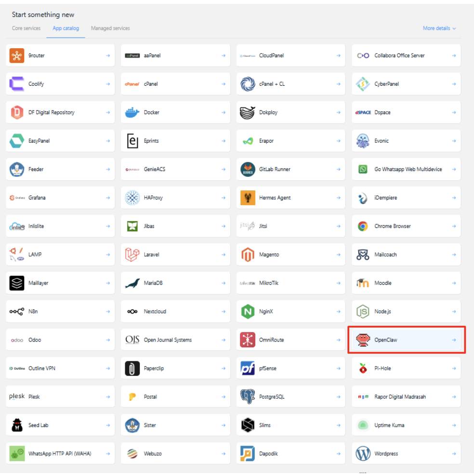
Task: Select the 'CyberPanel' entry
Action: [406, 84]
